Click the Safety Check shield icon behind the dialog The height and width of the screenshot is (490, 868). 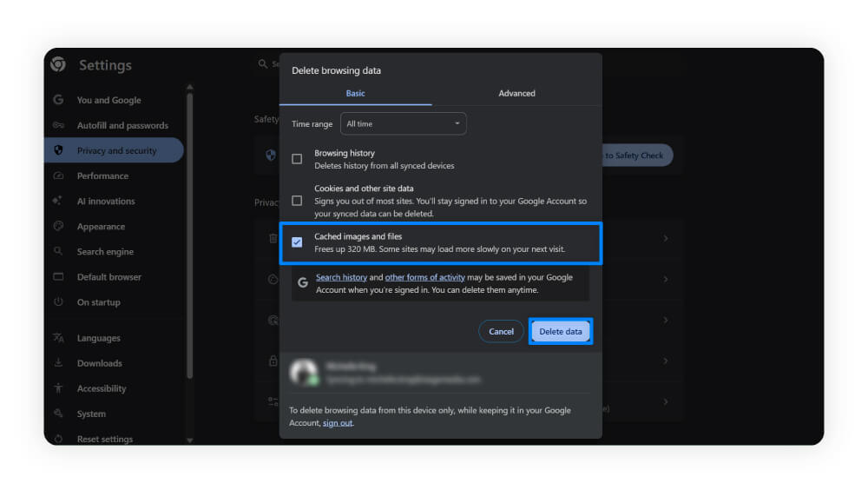271,156
